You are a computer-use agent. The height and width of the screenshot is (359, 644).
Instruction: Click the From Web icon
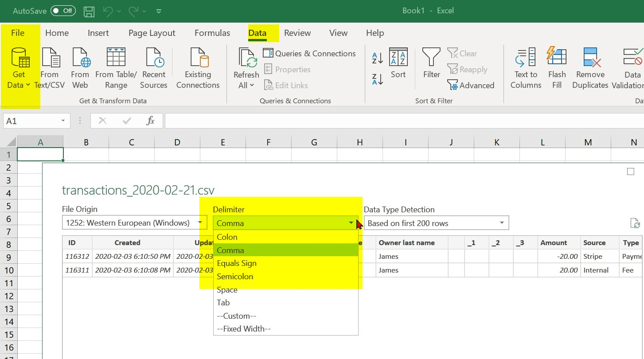[80, 59]
